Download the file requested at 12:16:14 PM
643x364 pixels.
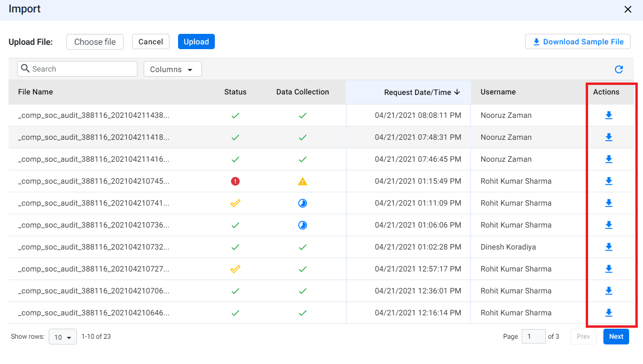coord(609,313)
